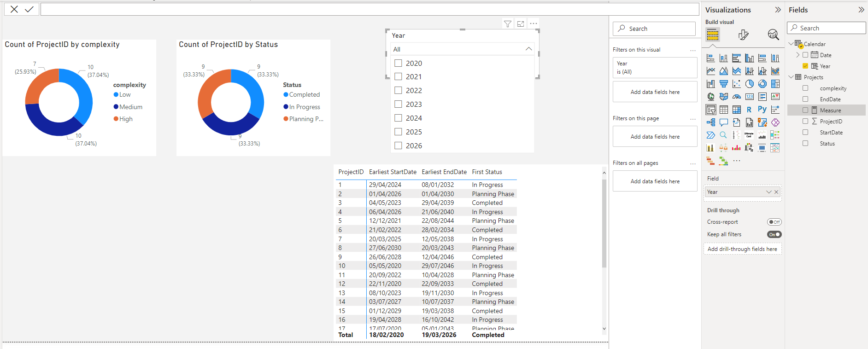Select the Funnel chart visual
The width and height of the screenshot is (868, 349).
coord(724,84)
